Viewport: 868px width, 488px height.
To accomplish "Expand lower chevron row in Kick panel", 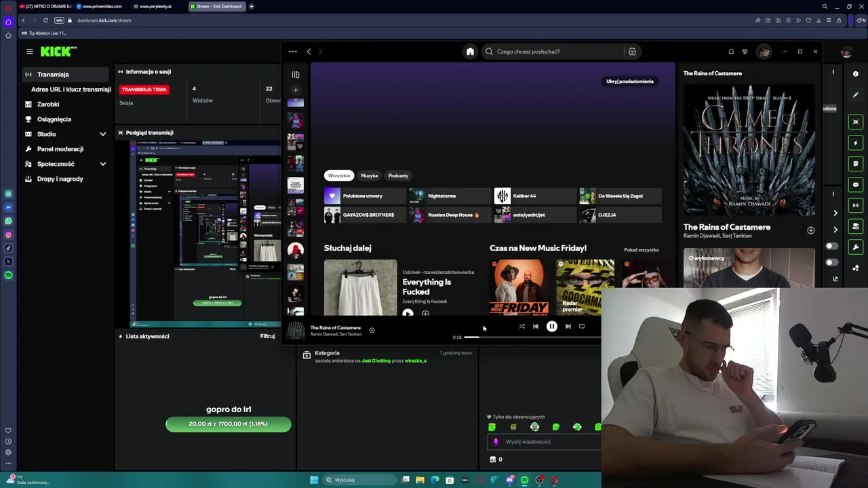I will [x=835, y=230].
